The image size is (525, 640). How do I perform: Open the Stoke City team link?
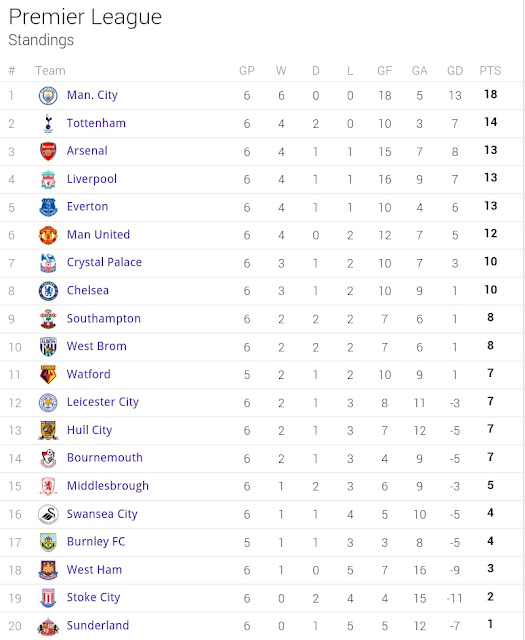[93, 598]
